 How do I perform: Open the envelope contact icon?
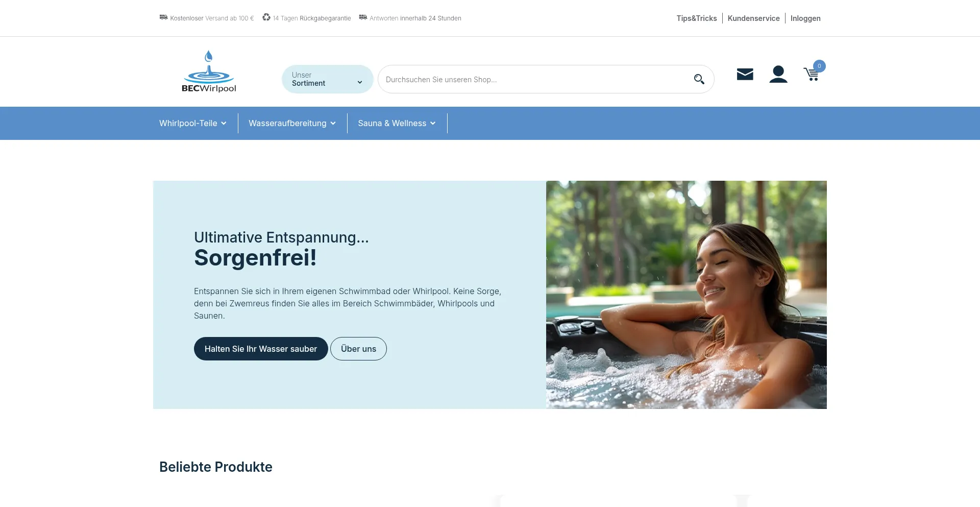click(745, 75)
